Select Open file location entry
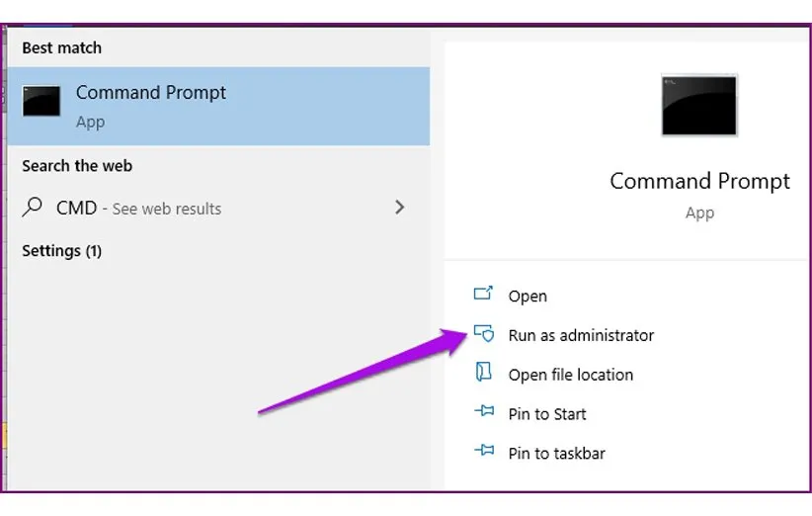Screen dimensions: 812x516 click(570, 375)
